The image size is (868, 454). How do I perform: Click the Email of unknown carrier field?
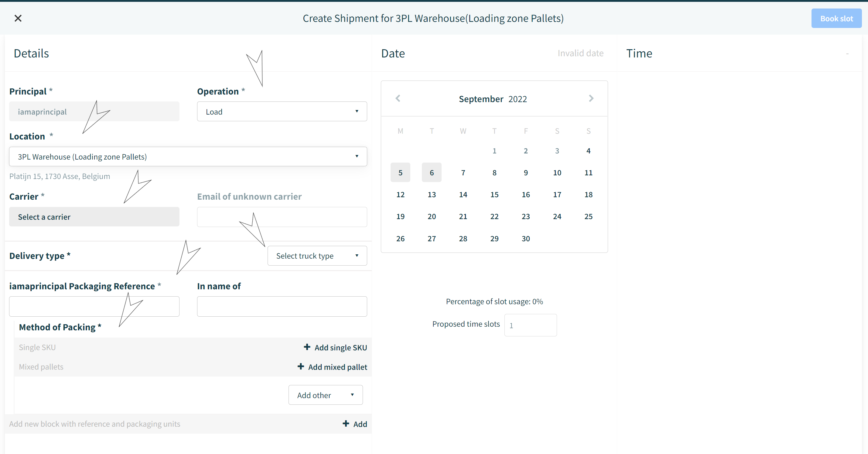click(282, 217)
